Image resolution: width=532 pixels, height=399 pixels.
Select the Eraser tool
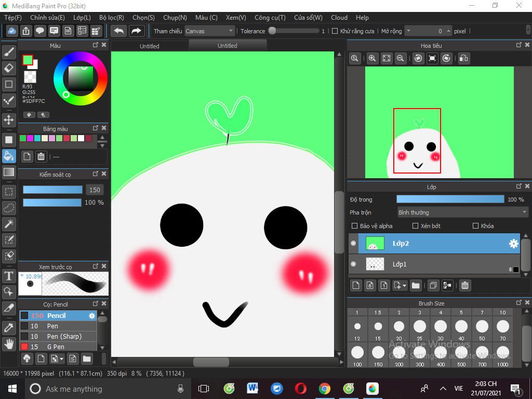coord(9,68)
